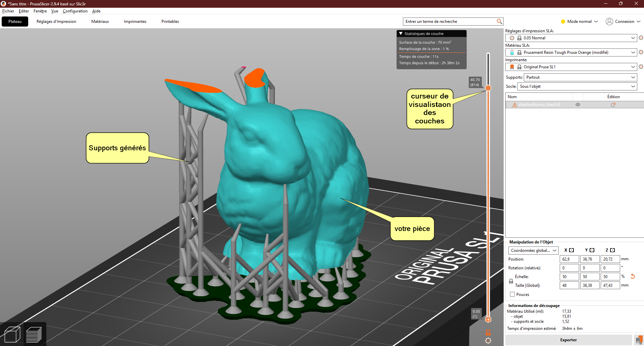Switch to sliced layers preview icon
The height and width of the screenshot is (346, 644).
pyautogui.click(x=34, y=335)
